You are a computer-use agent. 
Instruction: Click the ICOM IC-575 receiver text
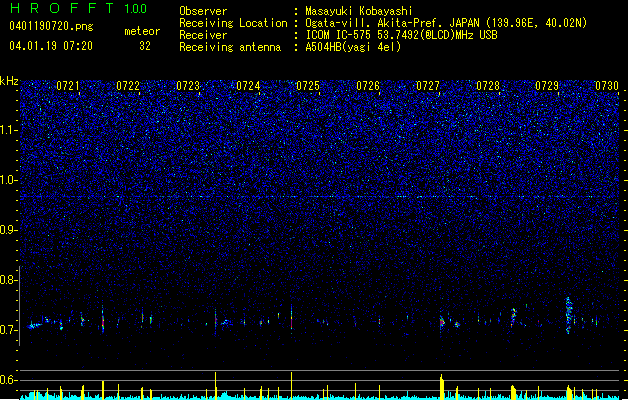[401, 35]
